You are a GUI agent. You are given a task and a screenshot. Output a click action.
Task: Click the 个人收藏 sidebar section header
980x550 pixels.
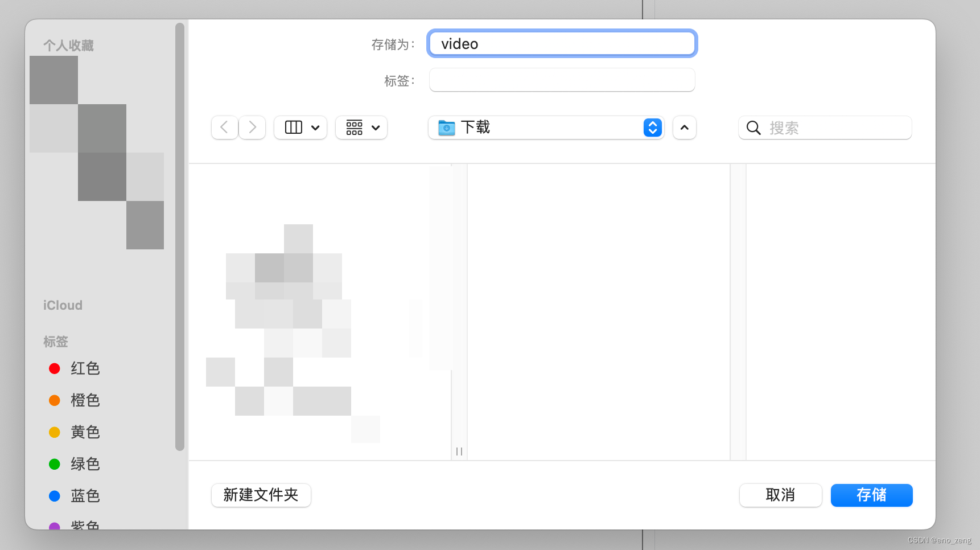click(68, 46)
